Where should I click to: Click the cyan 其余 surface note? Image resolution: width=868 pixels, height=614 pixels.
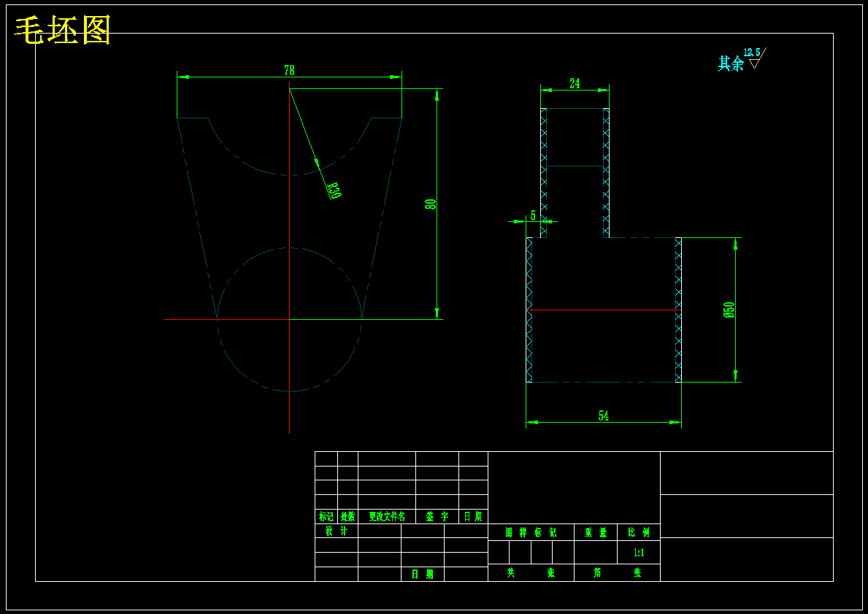(x=731, y=64)
